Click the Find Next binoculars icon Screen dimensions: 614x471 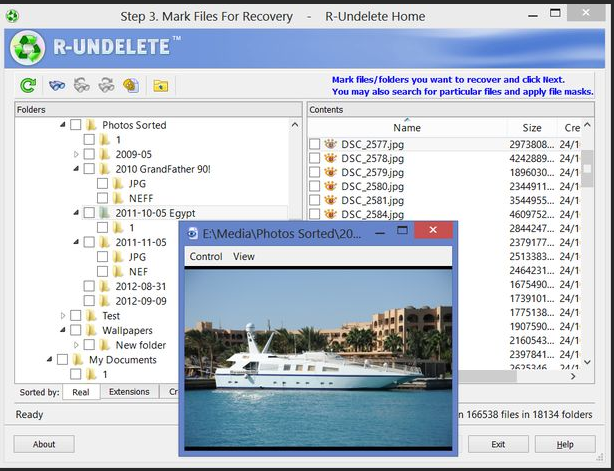pos(106,85)
